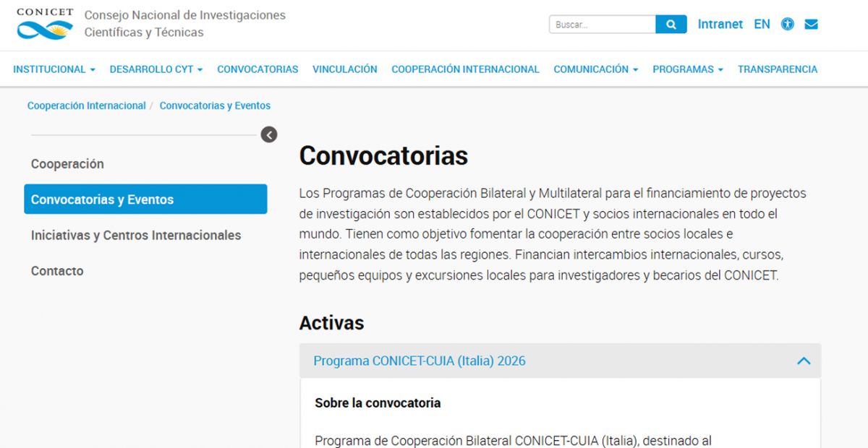Image resolution: width=868 pixels, height=448 pixels.
Task: Click the CONICET logo
Action: 45,24
